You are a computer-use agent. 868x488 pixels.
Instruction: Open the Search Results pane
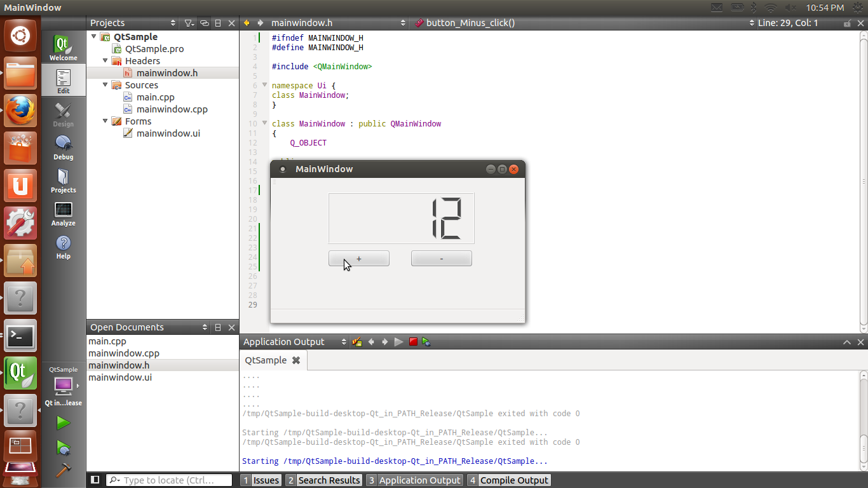(x=323, y=480)
